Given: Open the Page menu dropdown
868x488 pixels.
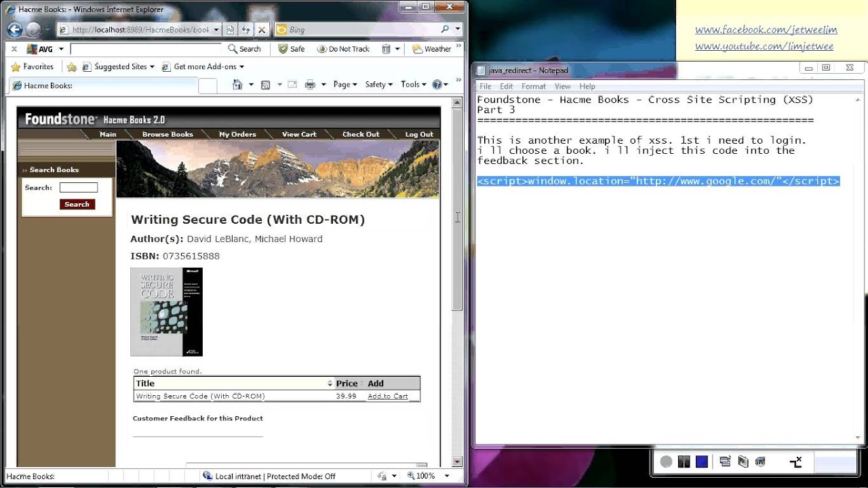Looking at the screenshot, I should tap(345, 85).
